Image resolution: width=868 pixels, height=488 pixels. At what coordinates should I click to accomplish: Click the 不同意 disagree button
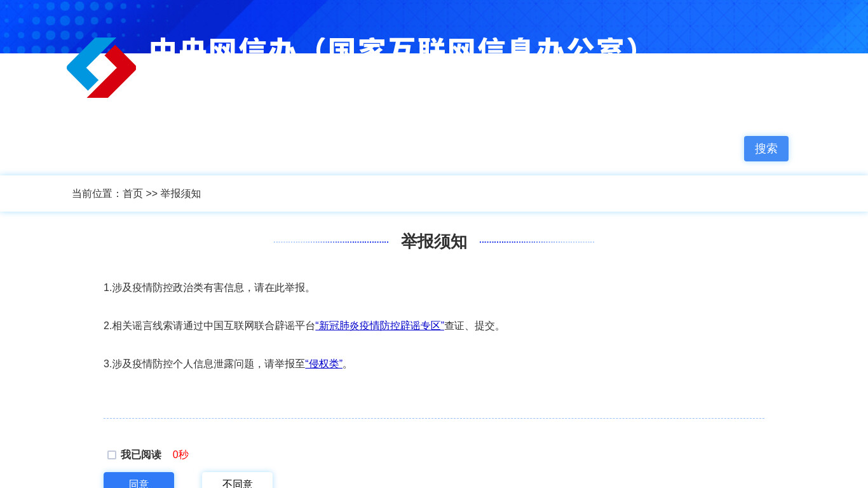238,480
